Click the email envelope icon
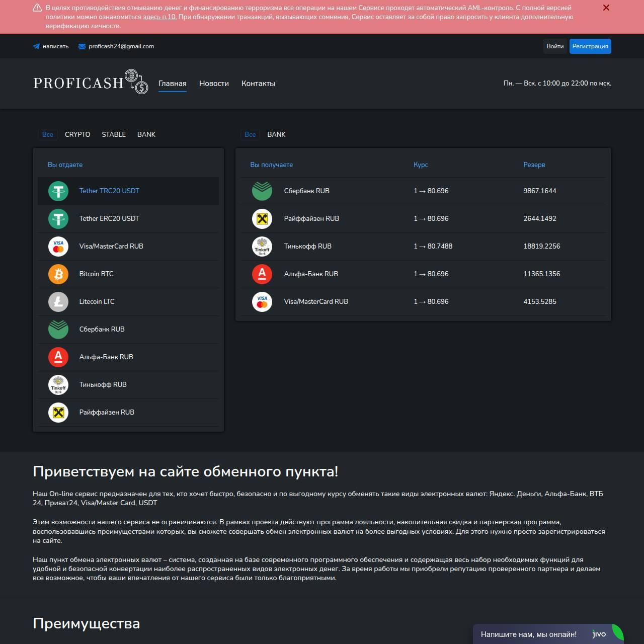The width and height of the screenshot is (644, 644). tap(82, 46)
